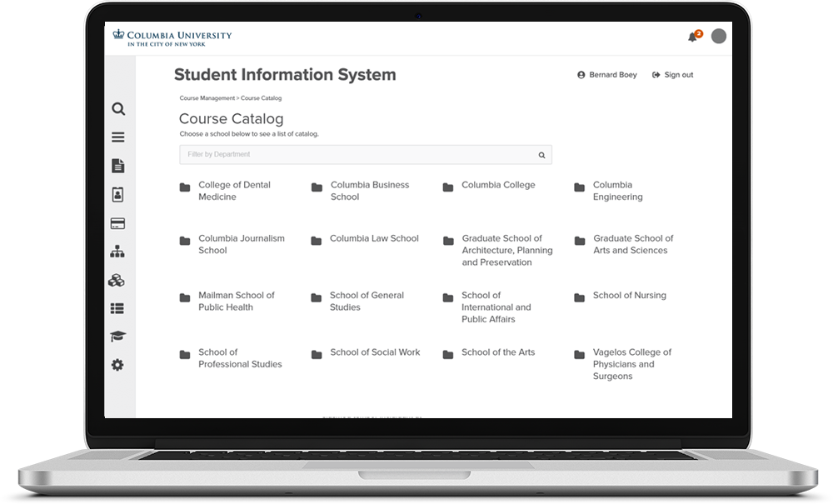Click folder icon for Columbia Business School
The width and height of the screenshot is (833, 504).
tap(317, 187)
